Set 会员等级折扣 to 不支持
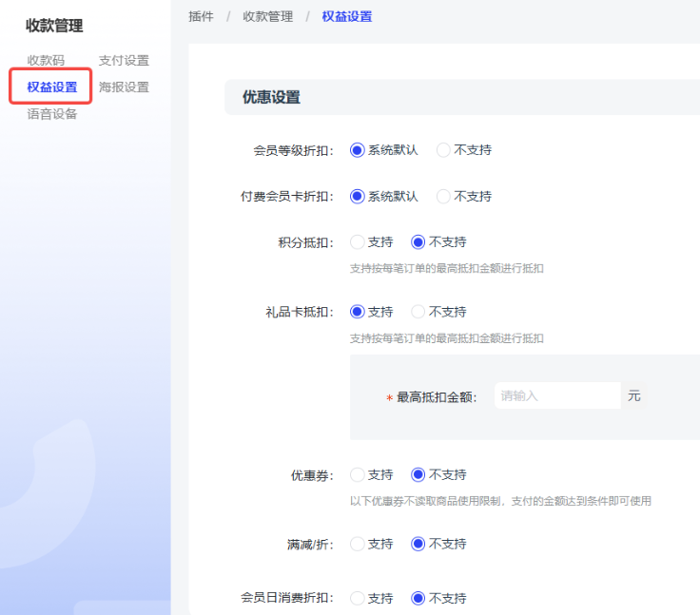This screenshot has width=700, height=615. pyautogui.click(x=443, y=150)
